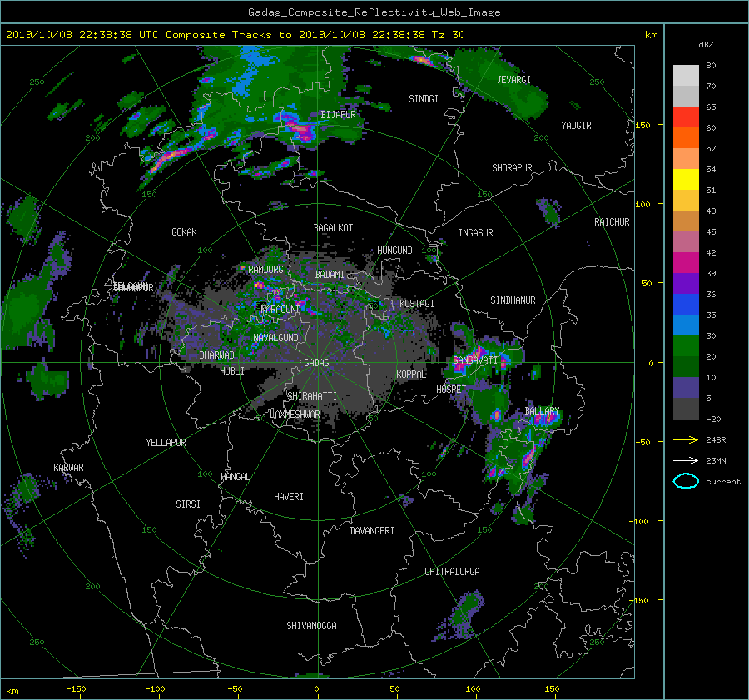Click the HOSPET city label
Screen dimensions: 749x700
click(x=451, y=390)
